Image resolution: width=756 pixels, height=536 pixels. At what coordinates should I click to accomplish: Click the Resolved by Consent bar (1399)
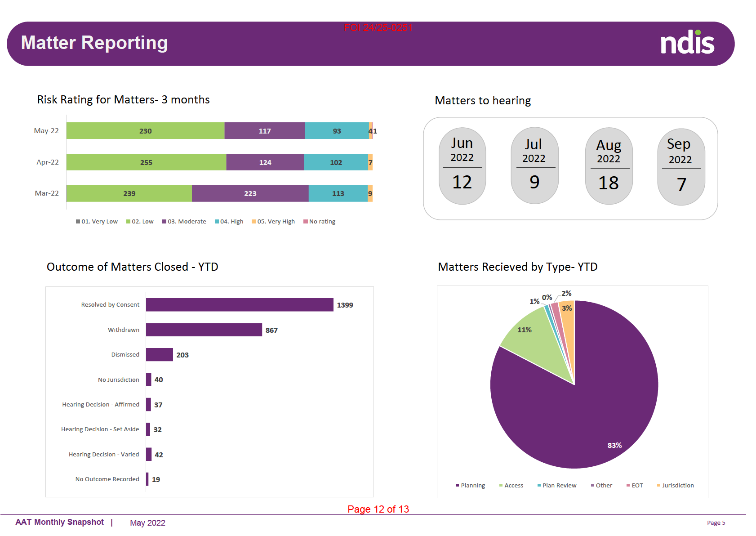tap(240, 305)
